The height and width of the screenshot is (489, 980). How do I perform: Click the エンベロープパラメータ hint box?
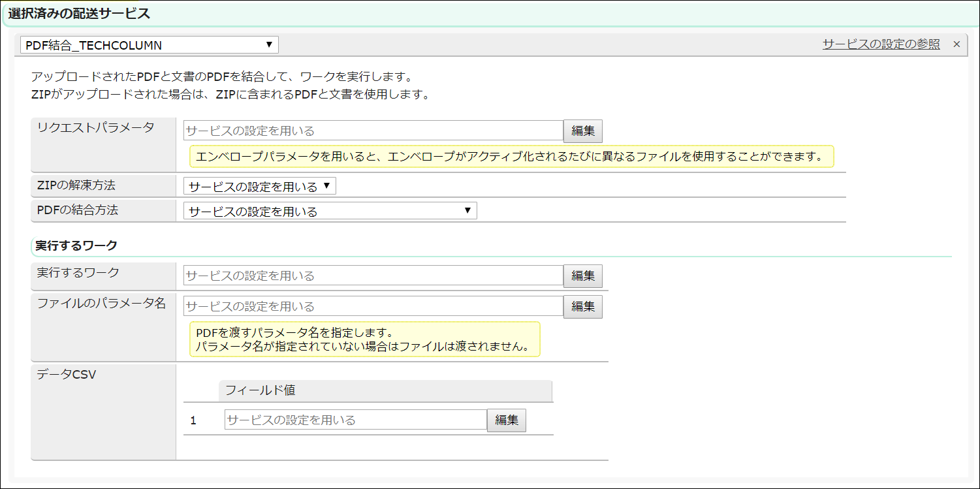pos(511,157)
